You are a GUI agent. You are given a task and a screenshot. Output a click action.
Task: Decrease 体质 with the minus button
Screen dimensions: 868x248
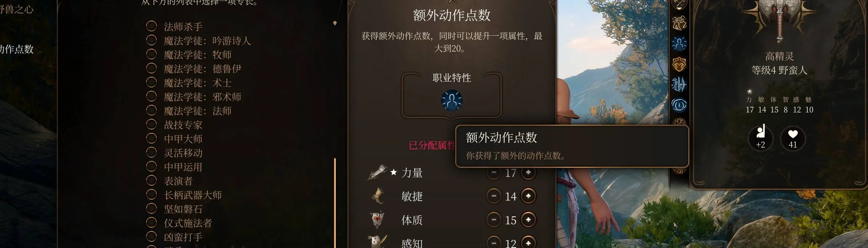point(494,220)
